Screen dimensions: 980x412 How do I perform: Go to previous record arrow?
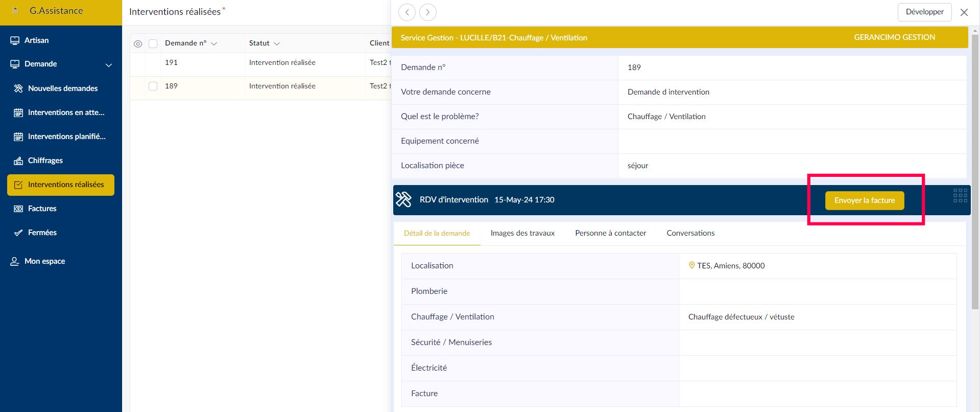407,12
